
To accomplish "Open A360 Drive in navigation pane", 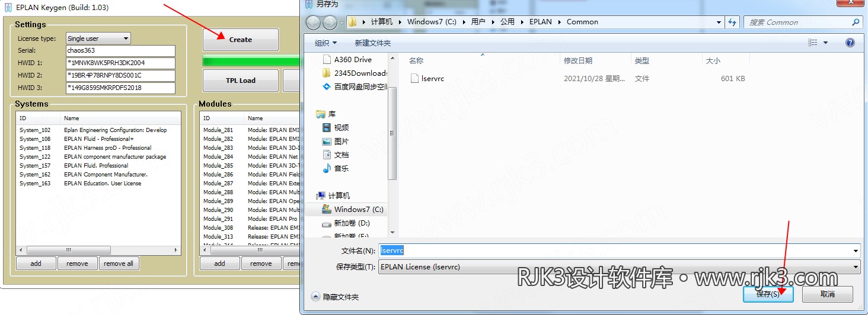I will (347, 59).
